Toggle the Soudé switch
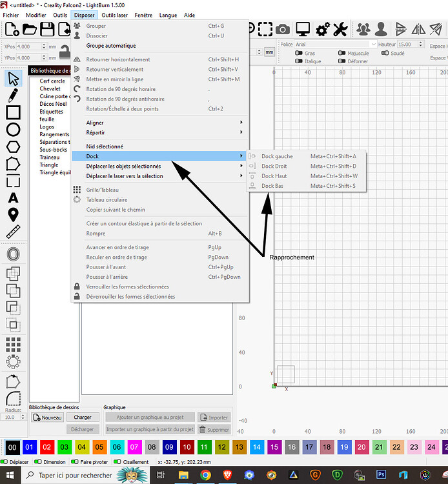The width and height of the screenshot is (448, 484). tap(385, 53)
